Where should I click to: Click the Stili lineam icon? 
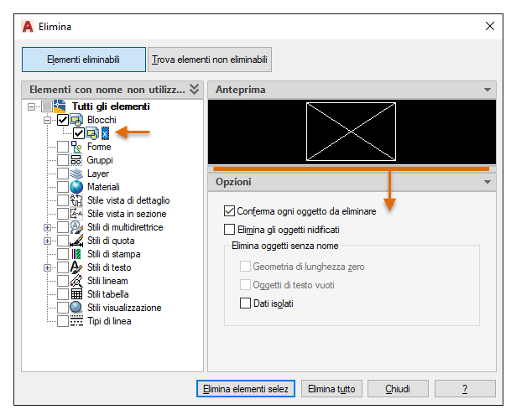point(76,281)
